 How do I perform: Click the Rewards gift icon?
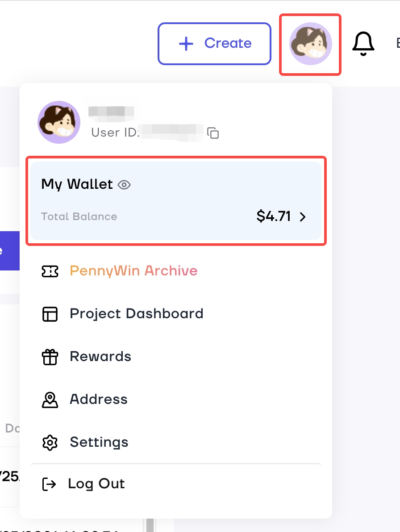(50, 357)
